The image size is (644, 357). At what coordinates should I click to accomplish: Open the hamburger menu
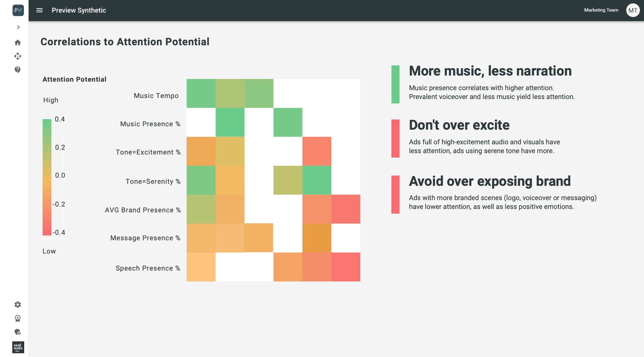pyautogui.click(x=40, y=10)
